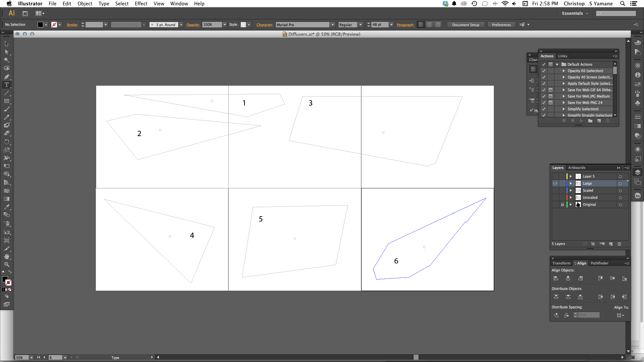
Task: Select the Magic Wand tool
Action: pyautogui.click(x=6, y=60)
